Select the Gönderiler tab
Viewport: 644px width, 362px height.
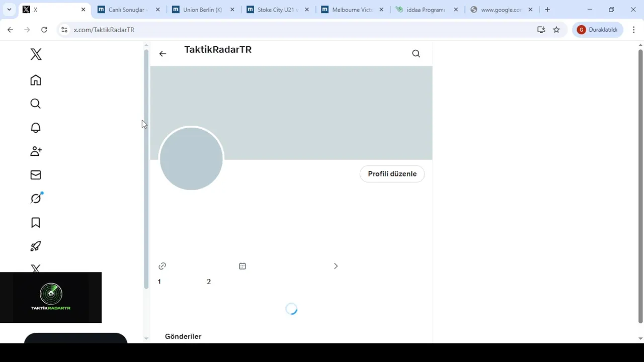(183, 336)
